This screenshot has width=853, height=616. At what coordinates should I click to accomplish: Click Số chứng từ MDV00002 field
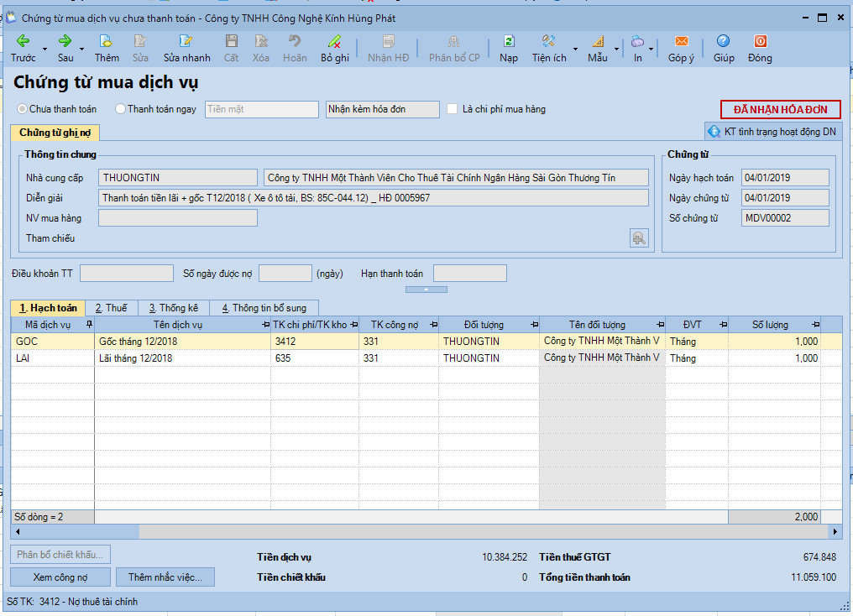pos(784,218)
